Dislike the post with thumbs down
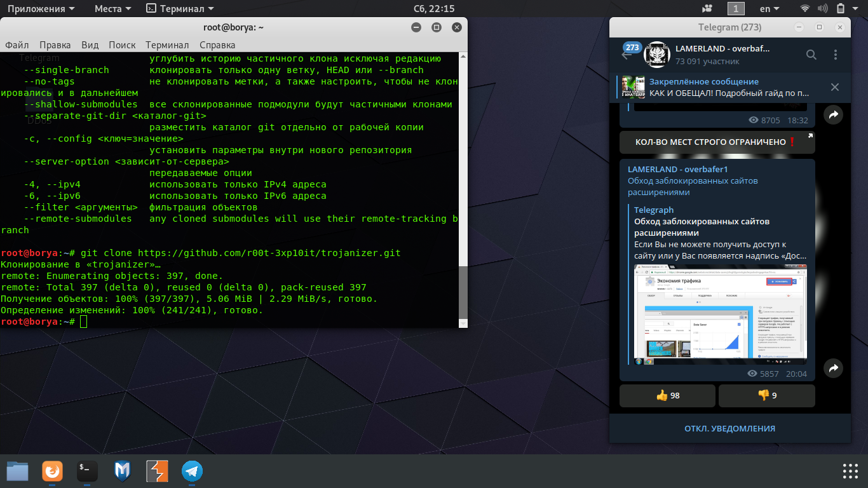This screenshot has height=488, width=868. tap(766, 395)
